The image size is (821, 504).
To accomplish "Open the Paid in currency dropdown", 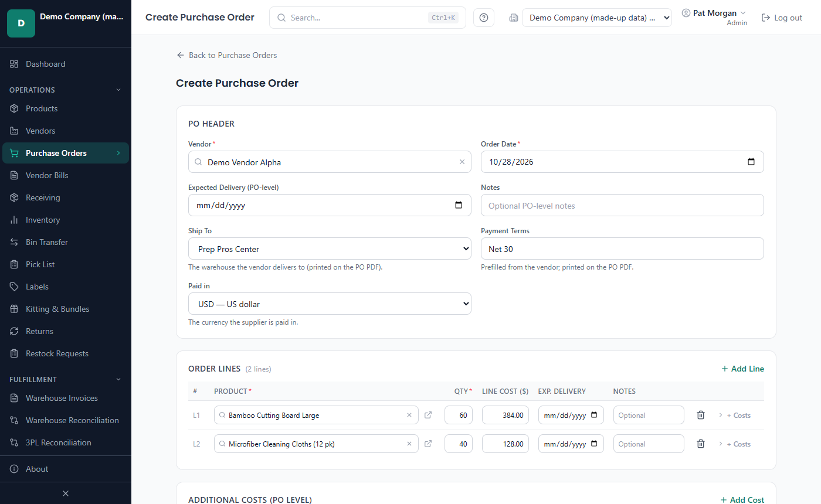I will coord(330,304).
